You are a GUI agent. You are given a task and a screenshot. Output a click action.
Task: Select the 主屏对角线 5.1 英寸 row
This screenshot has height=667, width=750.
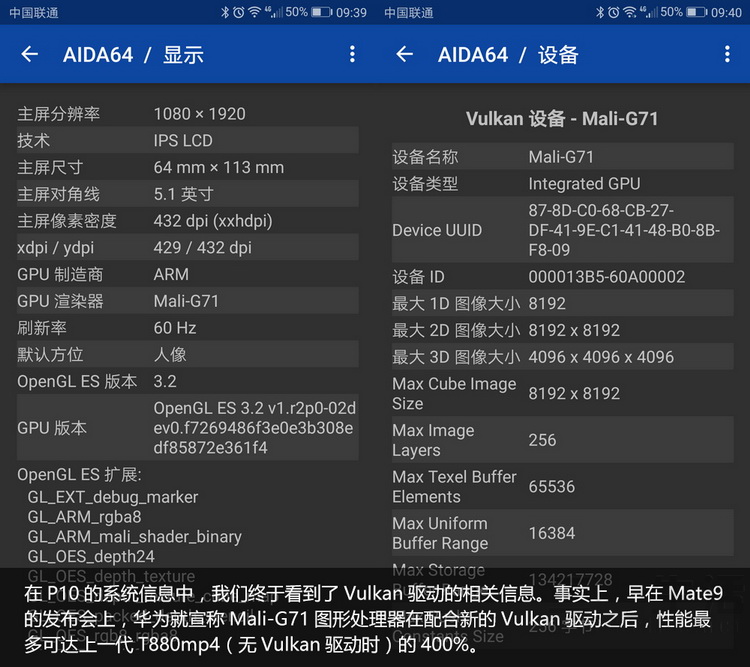(x=188, y=194)
